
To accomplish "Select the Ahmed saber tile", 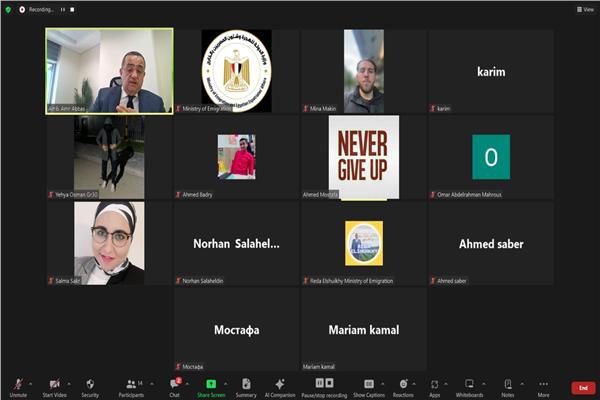I will [x=491, y=243].
